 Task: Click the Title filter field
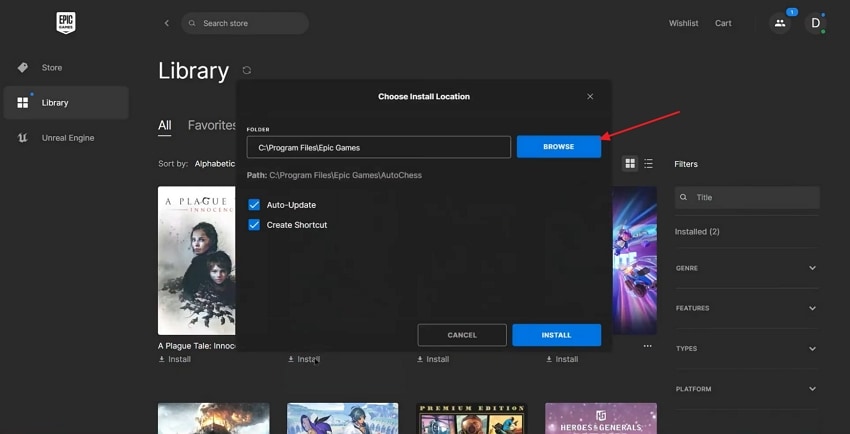point(747,198)
